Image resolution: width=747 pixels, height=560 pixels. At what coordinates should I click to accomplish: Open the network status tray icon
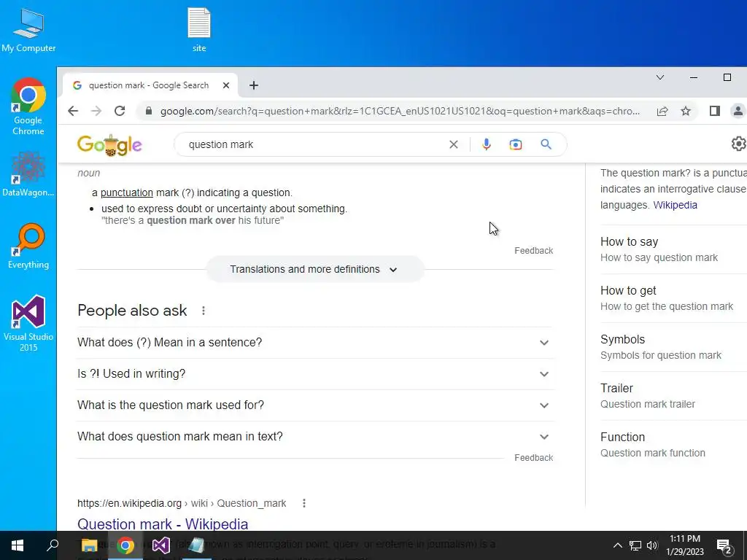[635, 545]
